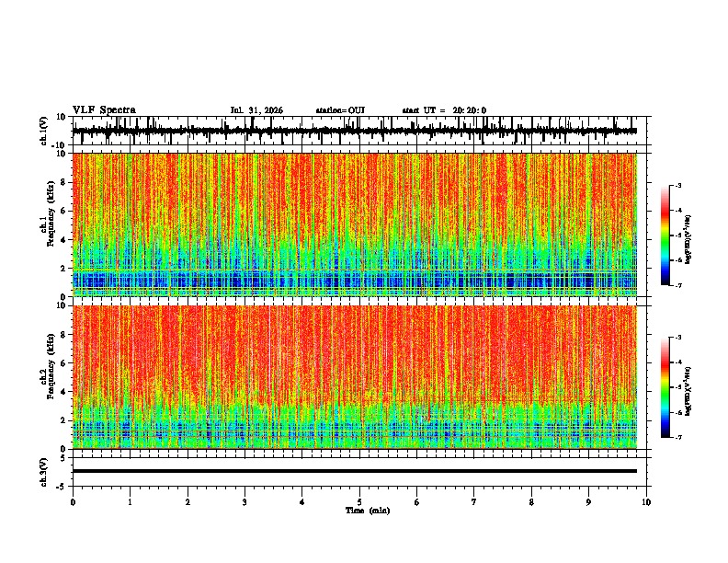Click the "ch.3(V)" waveform axis label
This screenshot has width=728, height=563.
point(44,472)
